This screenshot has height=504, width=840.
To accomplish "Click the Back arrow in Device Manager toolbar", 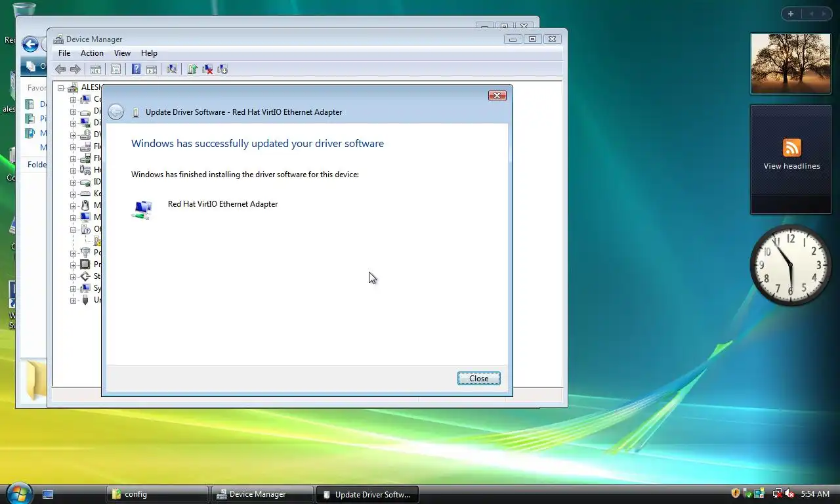I will [60, 69].
